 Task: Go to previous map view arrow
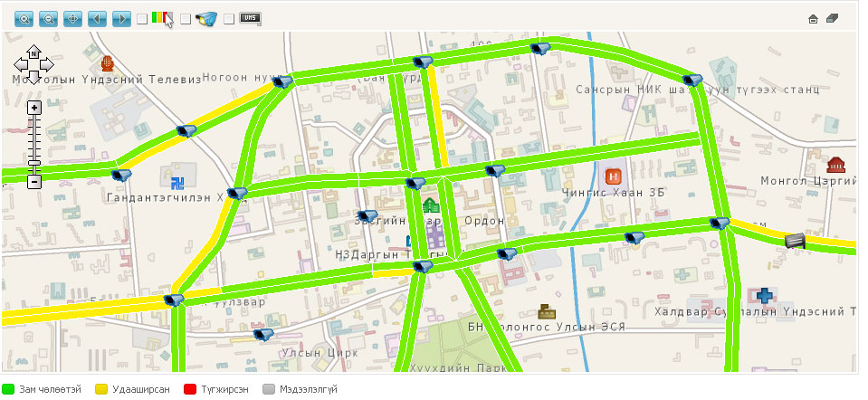97,19
